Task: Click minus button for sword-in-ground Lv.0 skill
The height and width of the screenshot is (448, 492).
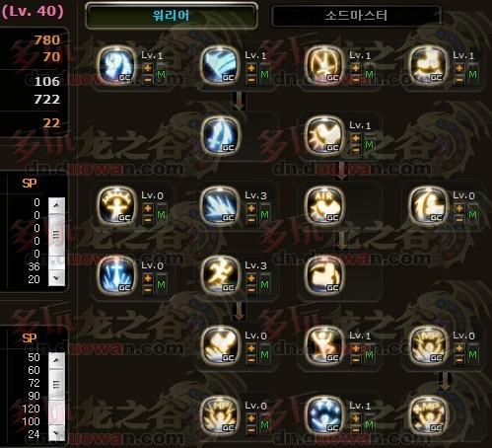Action: click(148, 289)
